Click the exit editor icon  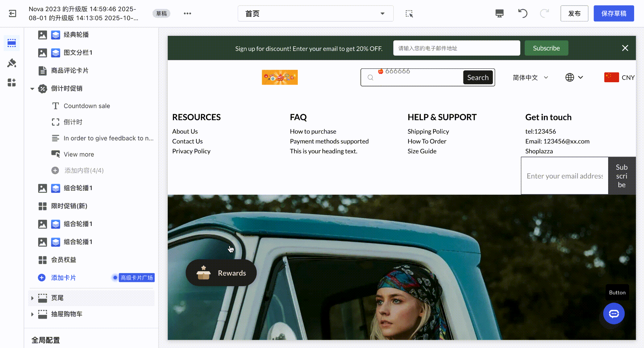click(12, 13)
